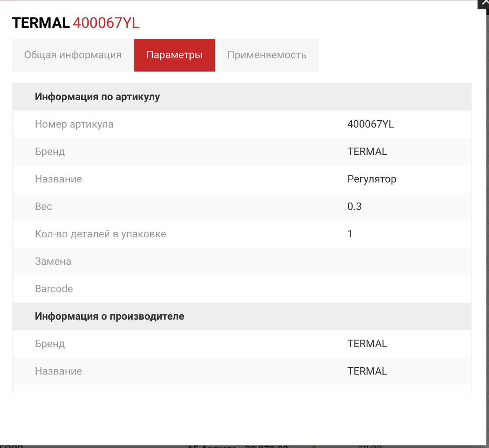
Task: Click the 400067YL value in Номер артикула row
Action: click(x=371, y=124)
